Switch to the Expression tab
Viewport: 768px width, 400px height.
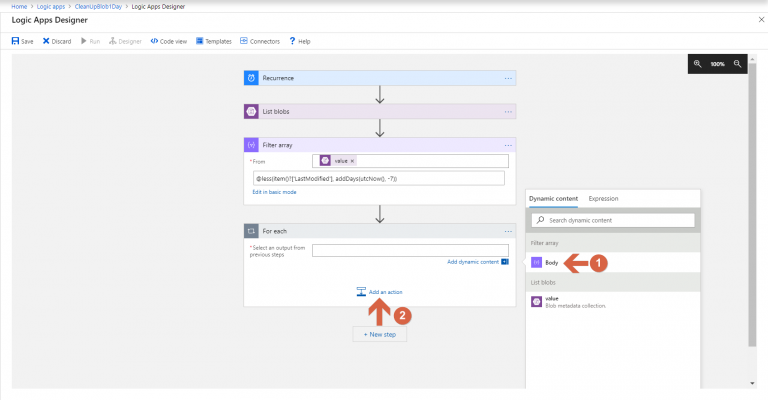(x=603, y=199)
